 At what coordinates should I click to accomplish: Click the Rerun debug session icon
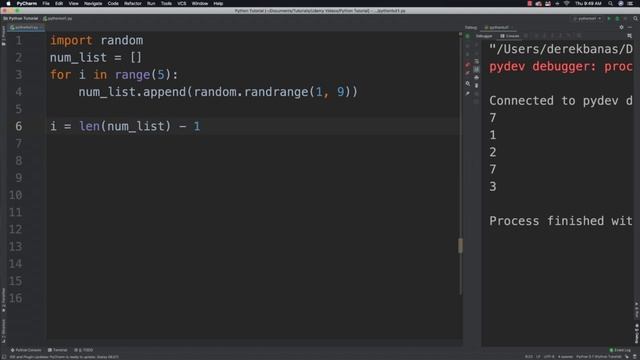point(468,36)
